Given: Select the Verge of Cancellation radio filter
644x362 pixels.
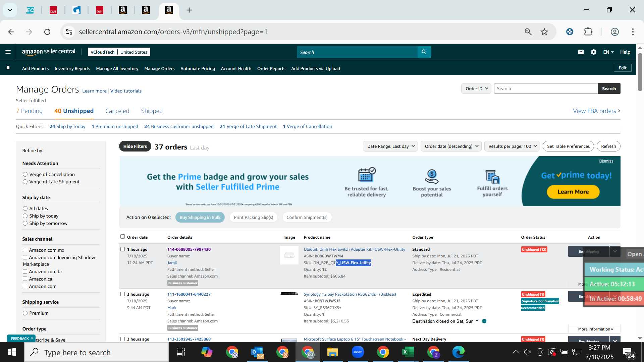Looking at the screenshot, I should (25, 174).
